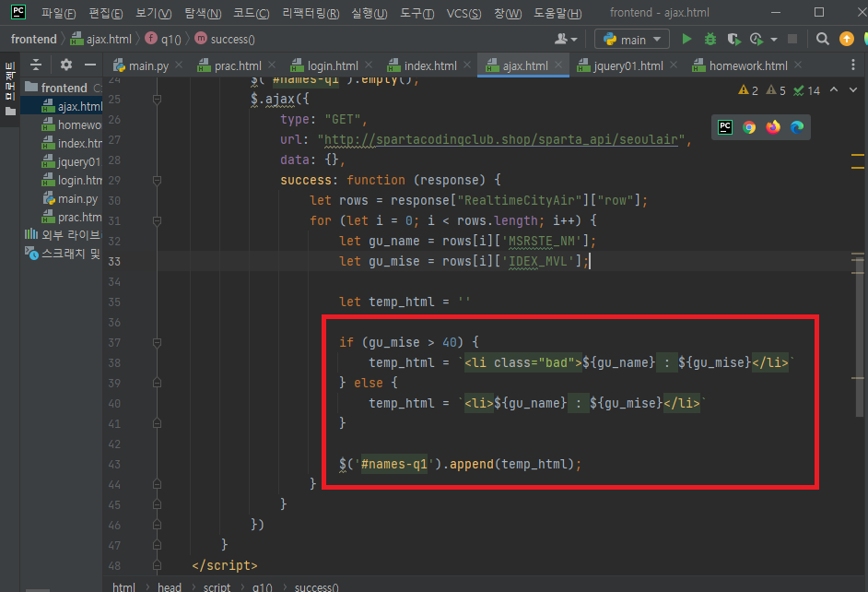Collapse all in project panel icon
Viewport: 868px width, 592px height.
pos(36,65)
